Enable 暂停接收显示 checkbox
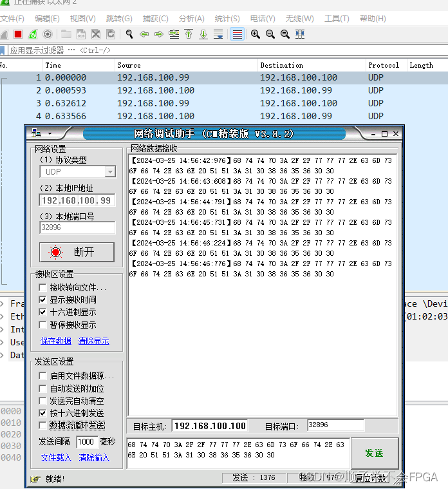448x489 pixels. pos(42,325)
